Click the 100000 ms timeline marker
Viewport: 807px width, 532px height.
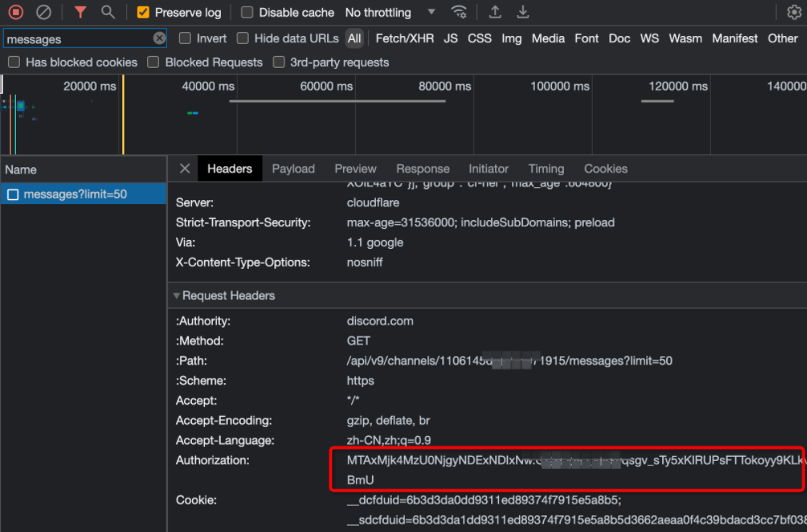point(560,86)
